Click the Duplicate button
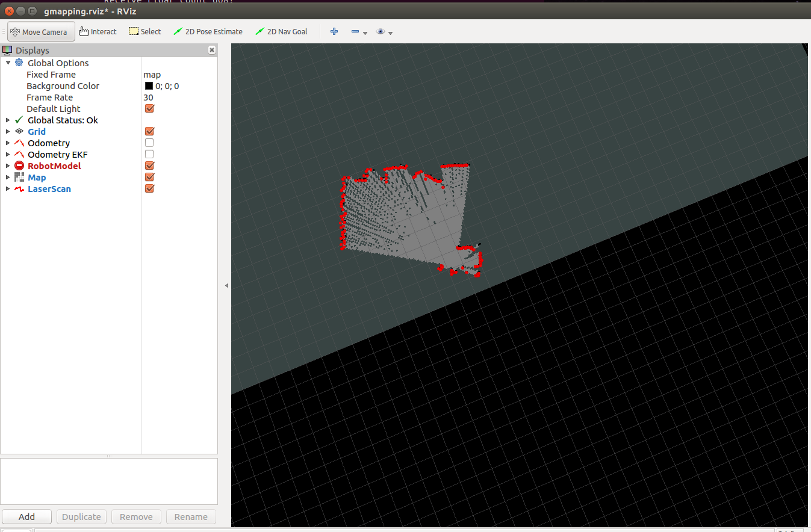This screenshot has width=811, height=532. pyautogui.click(x=81, y=517)
